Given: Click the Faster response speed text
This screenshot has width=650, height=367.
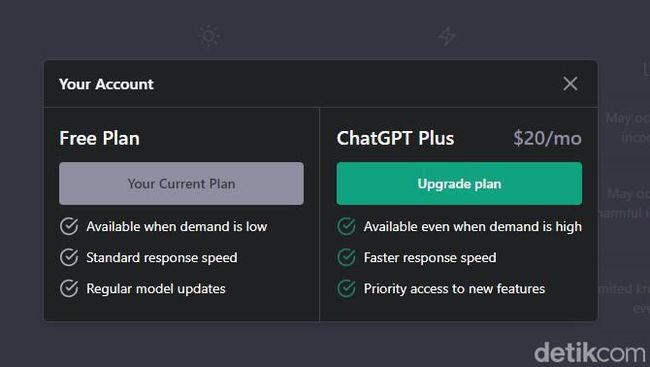Looking at the screenshot, I should pos(430,258).
